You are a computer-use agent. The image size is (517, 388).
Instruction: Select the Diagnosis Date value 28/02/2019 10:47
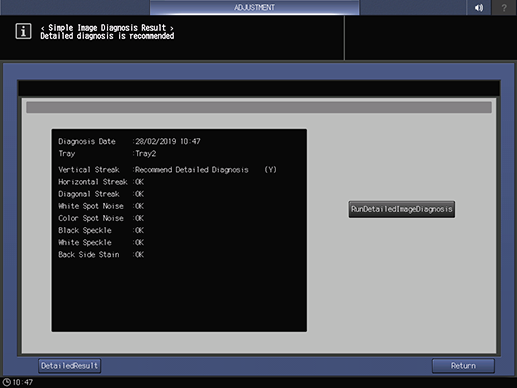[x=168, y=141]
